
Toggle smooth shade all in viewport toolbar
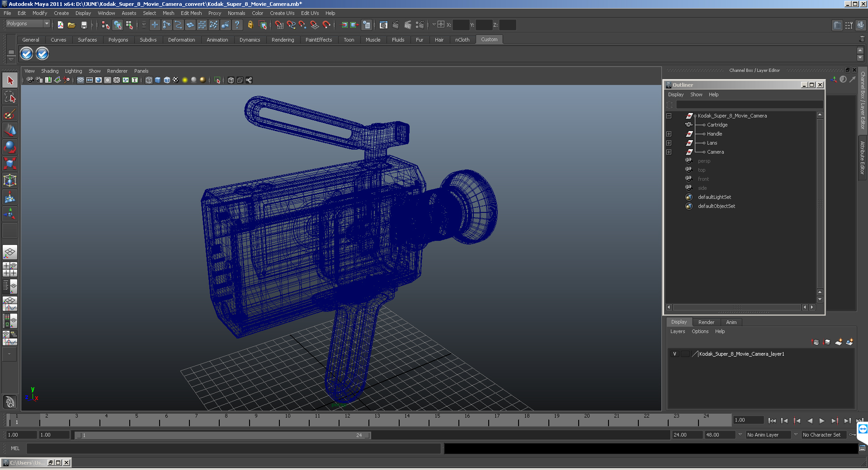(x=158, y=80)
